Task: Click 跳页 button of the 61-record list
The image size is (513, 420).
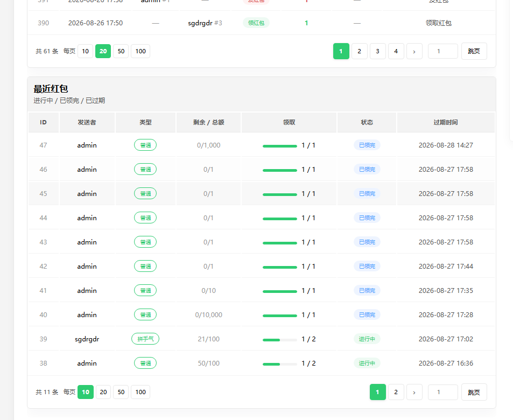Action: (474, 51)
